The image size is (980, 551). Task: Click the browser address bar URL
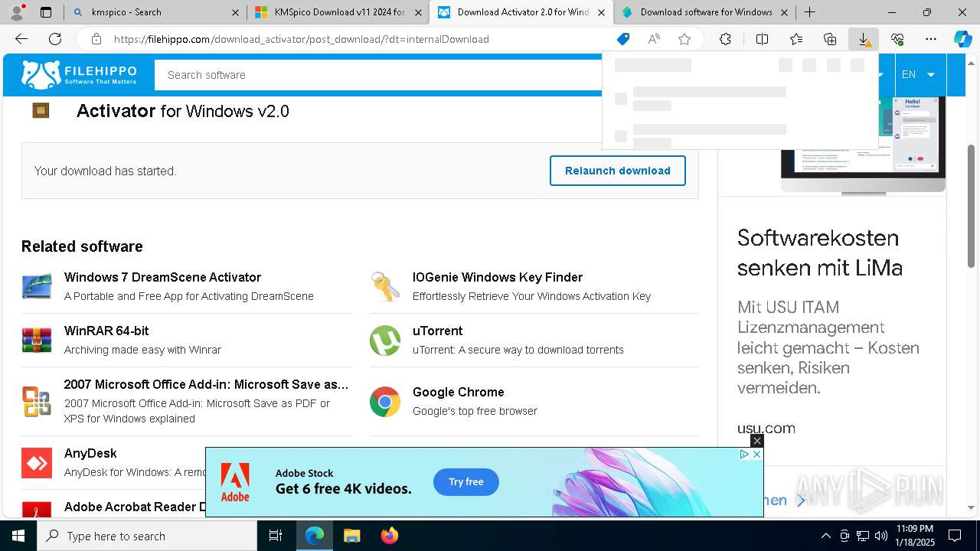click(301, 39)
